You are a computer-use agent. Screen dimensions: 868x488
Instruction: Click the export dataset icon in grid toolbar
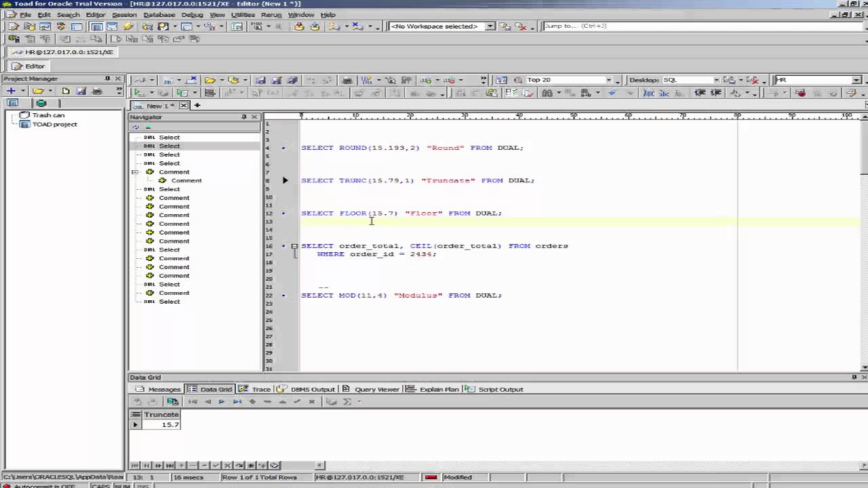click(172, 402)
